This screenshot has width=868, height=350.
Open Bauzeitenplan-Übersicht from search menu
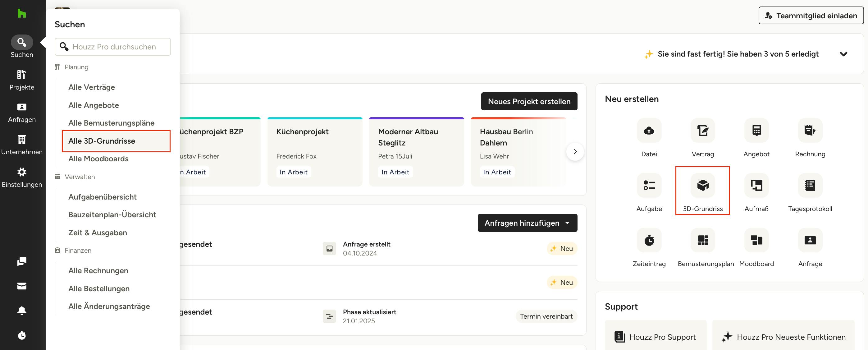(112, 214)
